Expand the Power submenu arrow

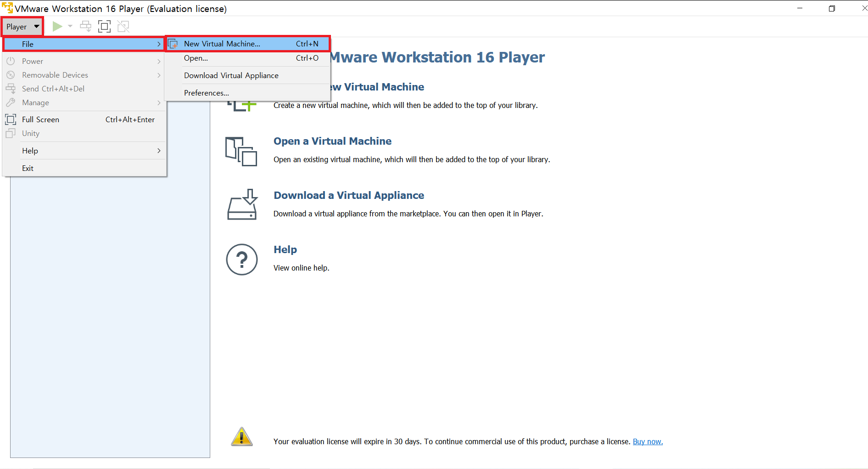point(159,61)
